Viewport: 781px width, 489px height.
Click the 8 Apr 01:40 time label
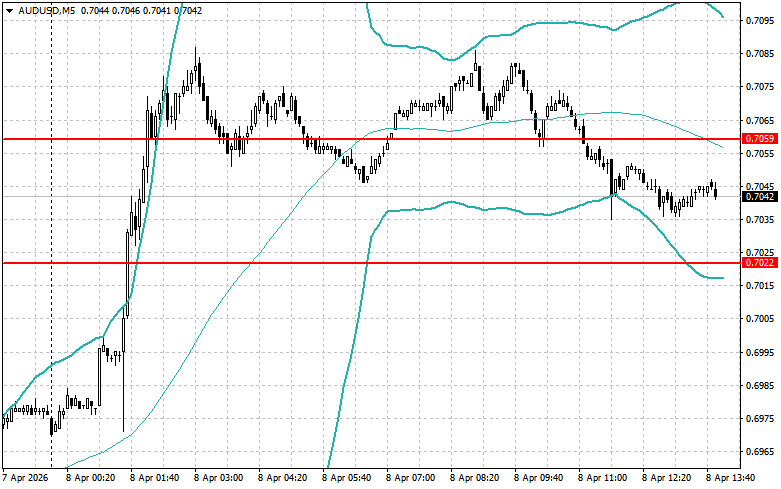(x=154, y=478)
